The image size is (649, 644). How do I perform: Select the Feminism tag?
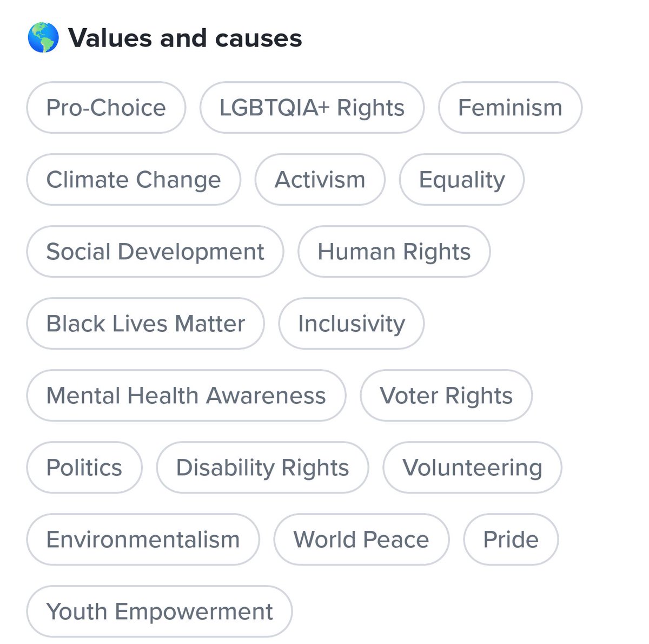click(x=510, y=107)
